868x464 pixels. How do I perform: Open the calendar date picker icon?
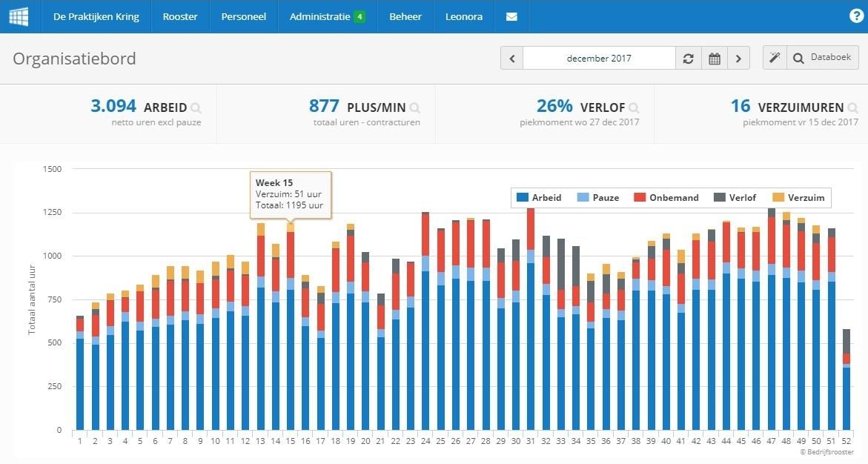tap(714, 57)
